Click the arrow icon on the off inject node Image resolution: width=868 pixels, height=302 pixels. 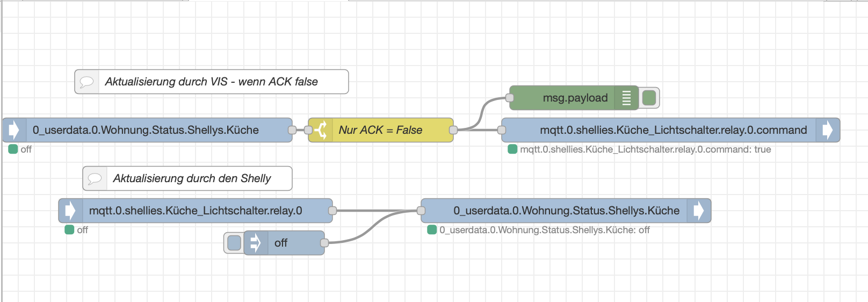point(256,243)
